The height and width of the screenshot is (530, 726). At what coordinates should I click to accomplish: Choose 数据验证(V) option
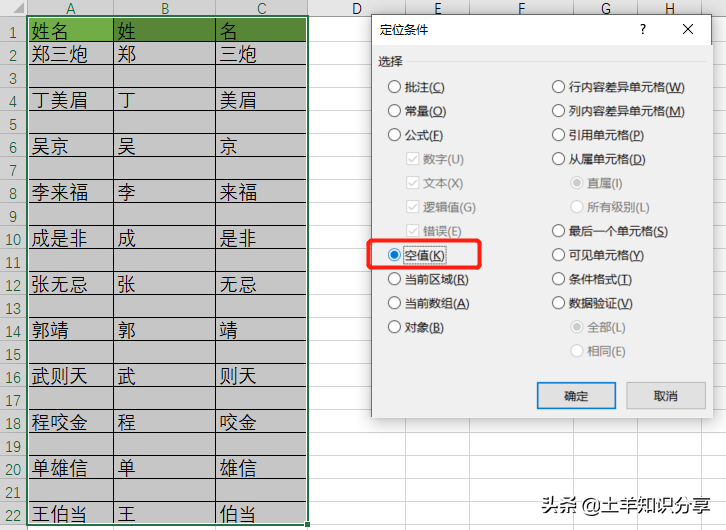[593, 303]
